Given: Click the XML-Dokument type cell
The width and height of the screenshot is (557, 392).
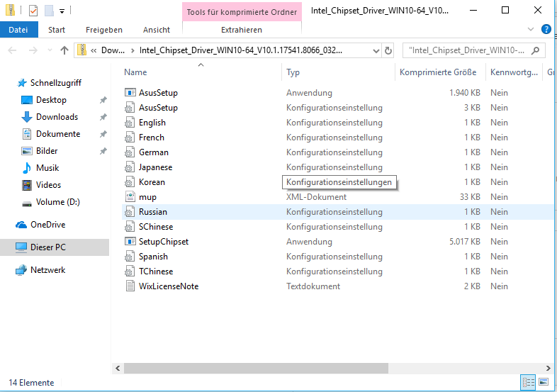Looking at the screenshot, I should (316, 197).
